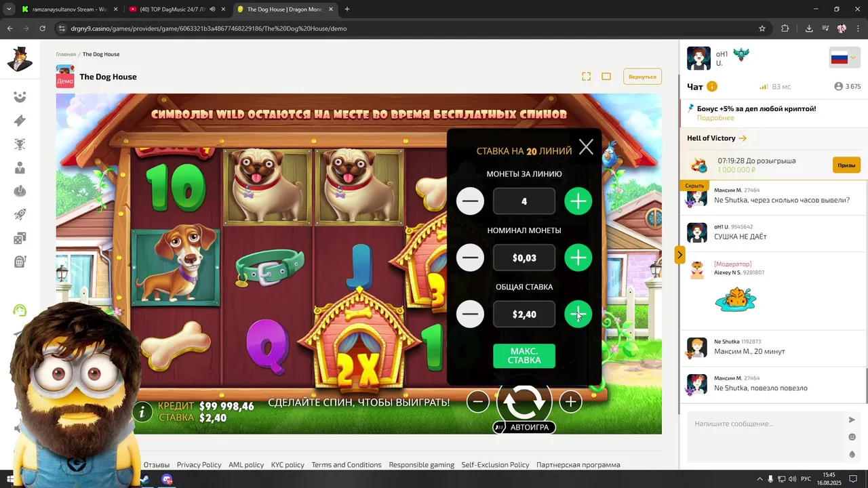Raise the bet with plus beside spin
This screenshot has height=488, width=868.
point(570,402)
